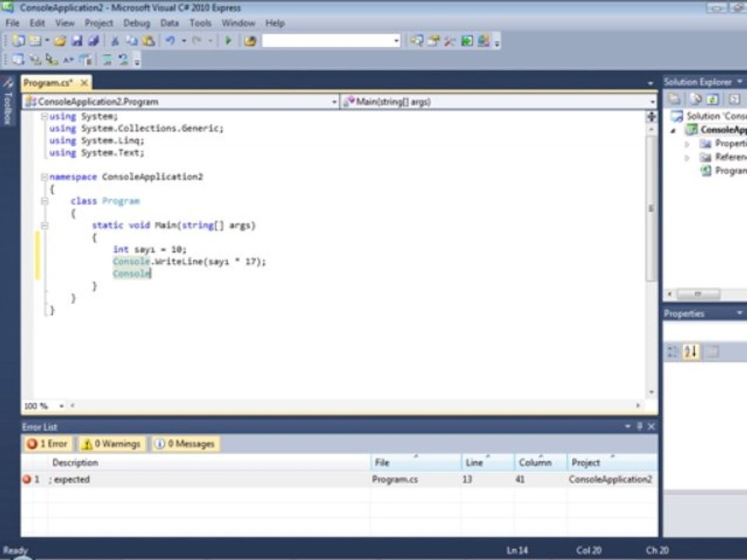Image resolution: width=747 pixels, height=560 pixels.
Task: Click the Uncomment Selection toolbar icon
Action: (x=124, y=60)
